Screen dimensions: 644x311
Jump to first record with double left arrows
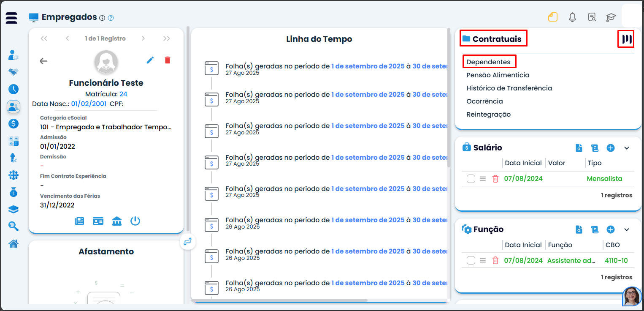pyautogui.click(x=44, y=38)
